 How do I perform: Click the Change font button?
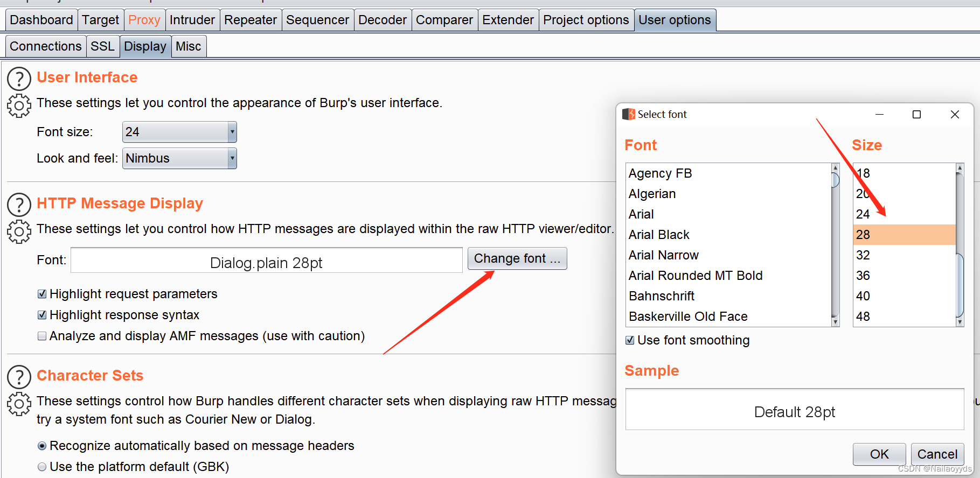[x=517, y=258]
